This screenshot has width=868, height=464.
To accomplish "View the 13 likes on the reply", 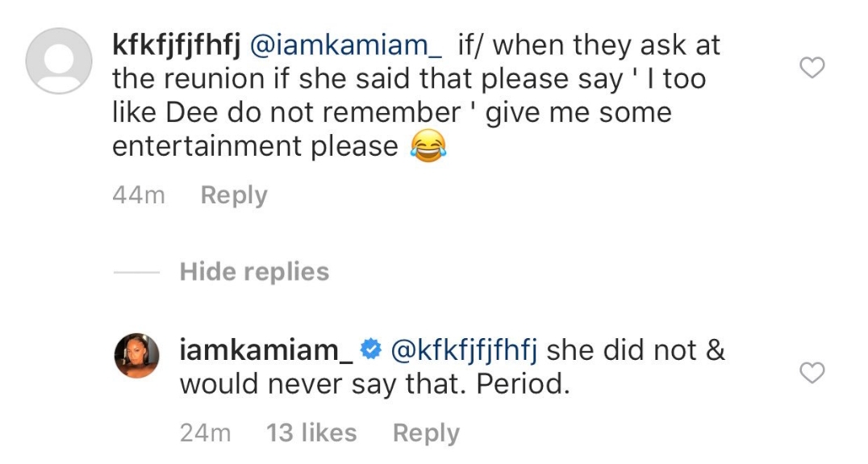I will (x=311, y=433).
